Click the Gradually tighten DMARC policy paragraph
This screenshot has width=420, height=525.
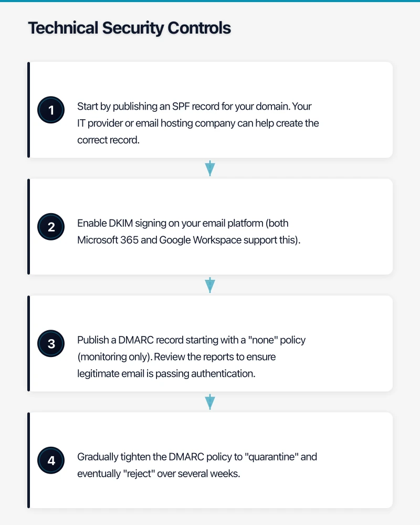tap(197, 465)
